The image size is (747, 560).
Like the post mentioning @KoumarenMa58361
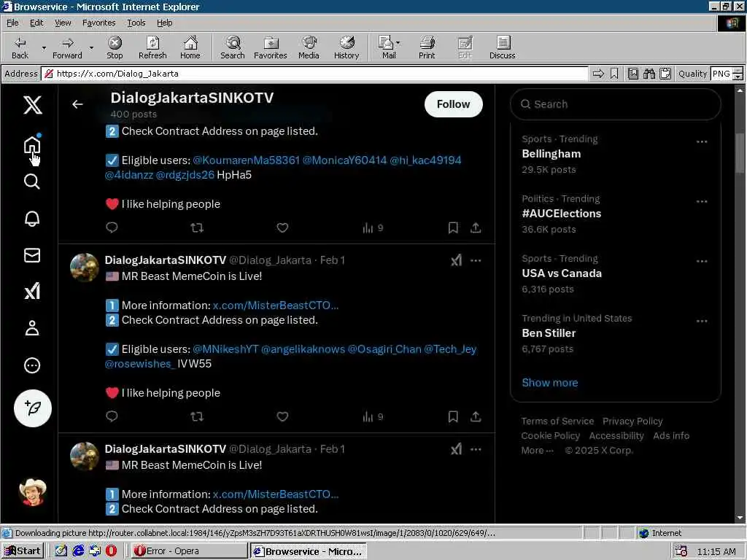(x=282, y=227)
